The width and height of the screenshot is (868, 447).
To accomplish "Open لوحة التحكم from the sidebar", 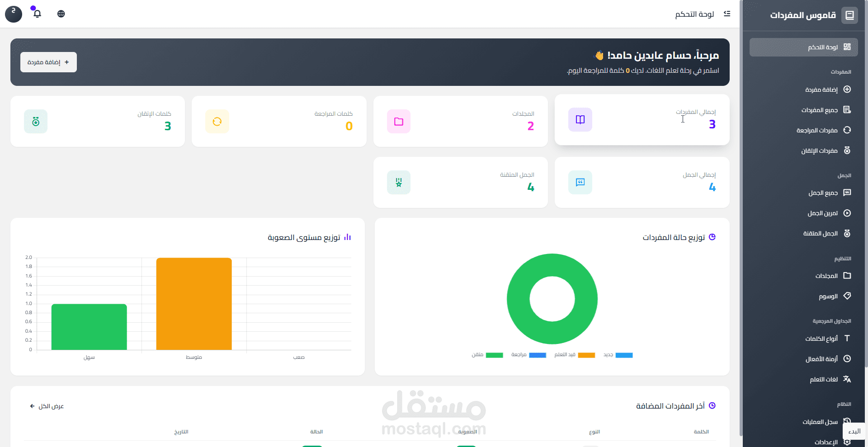I will 803,47.
